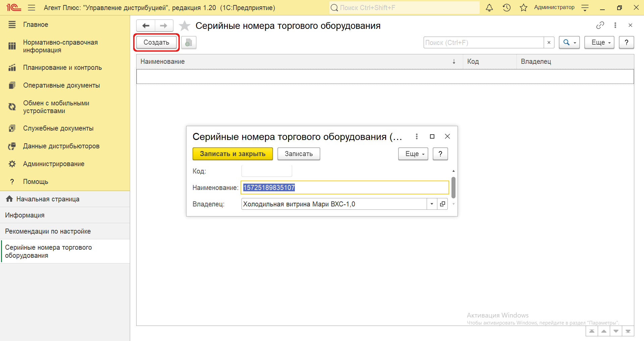This screenshot has height=341, width=644.
Task: Click the list search field Поиск (Ctrl+F)
Action: [x=483, y=43]
